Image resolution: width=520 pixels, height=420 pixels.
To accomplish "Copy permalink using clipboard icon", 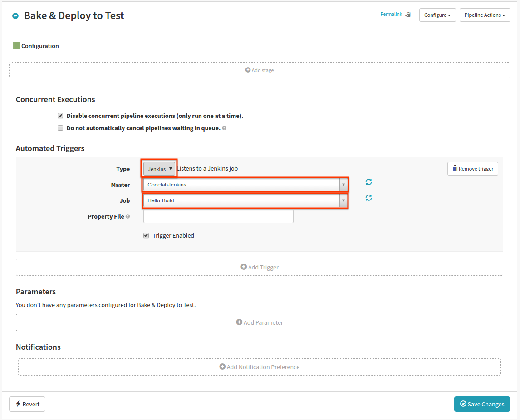I will pos(408,14).
